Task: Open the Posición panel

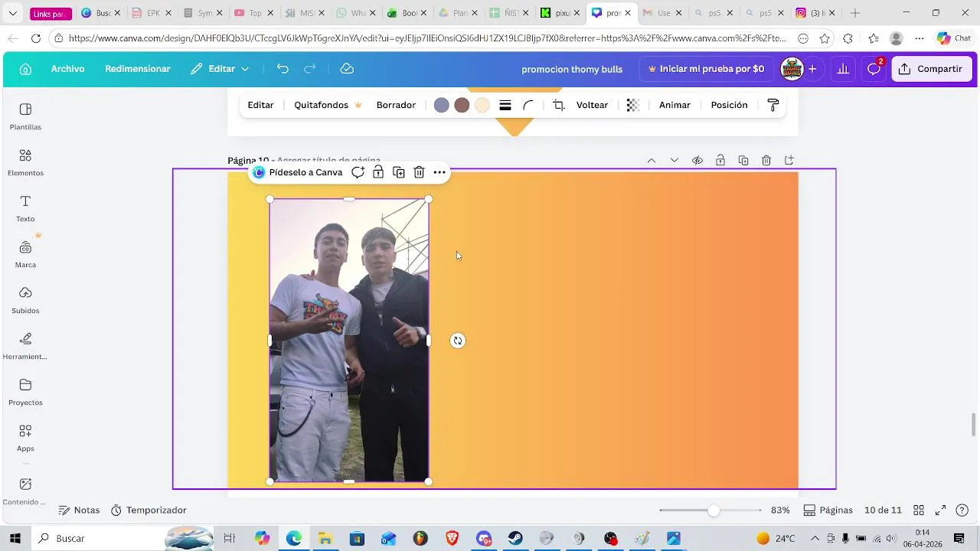Action: (729, 106)
